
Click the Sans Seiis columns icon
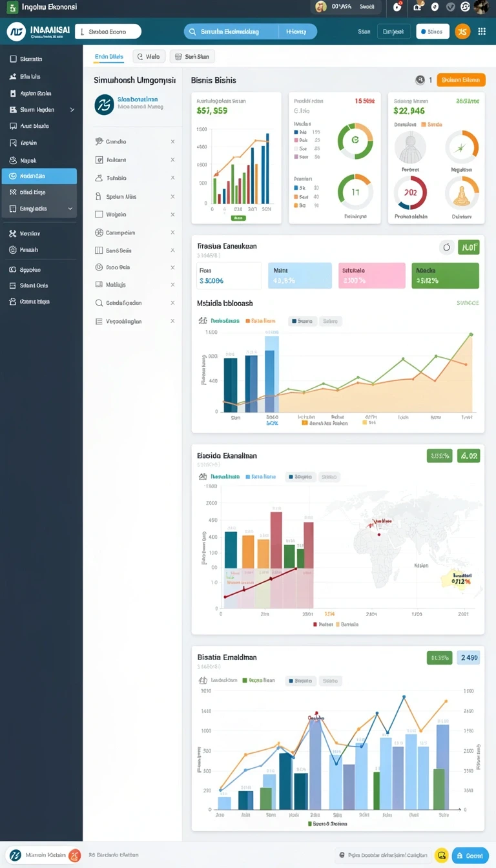99,250
